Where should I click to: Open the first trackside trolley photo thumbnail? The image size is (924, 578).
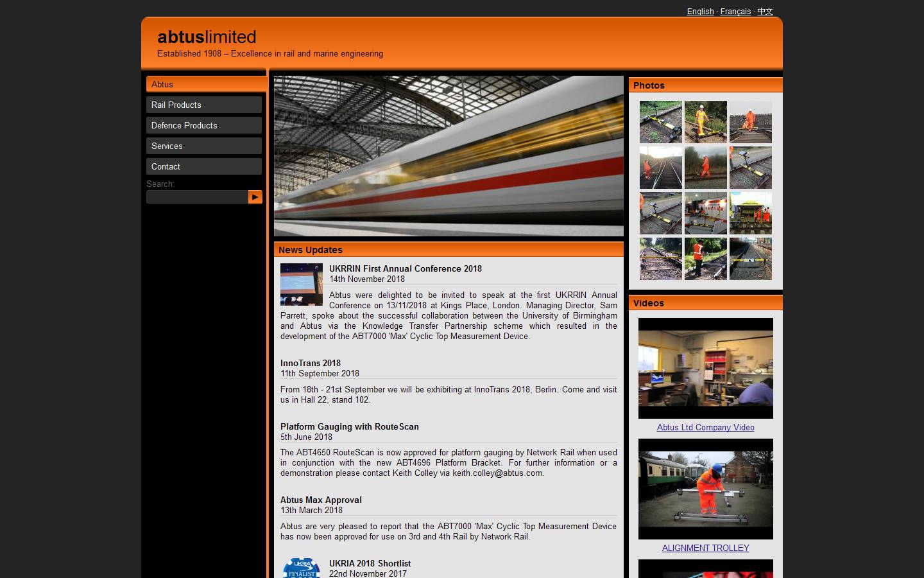tap(660, 122)
